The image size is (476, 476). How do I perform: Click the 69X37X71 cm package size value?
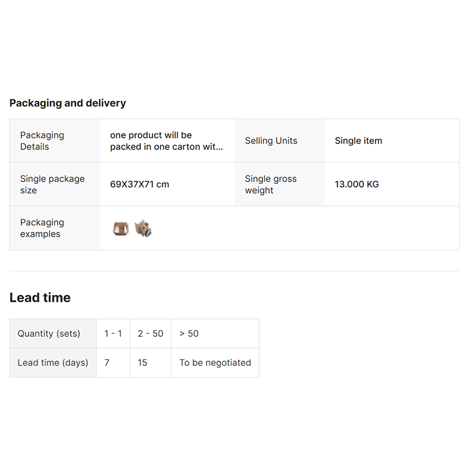[139, 184]
